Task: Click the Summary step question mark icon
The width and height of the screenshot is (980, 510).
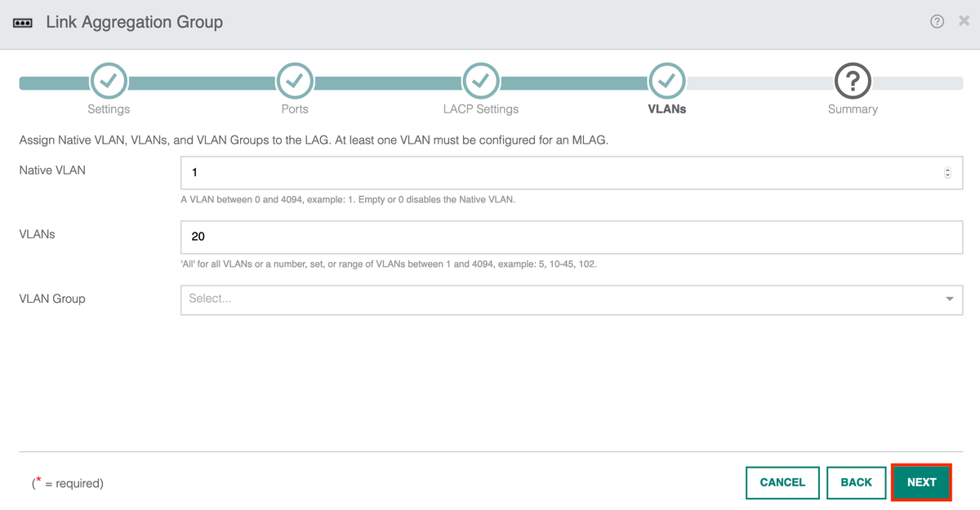Action: [853, 79]
